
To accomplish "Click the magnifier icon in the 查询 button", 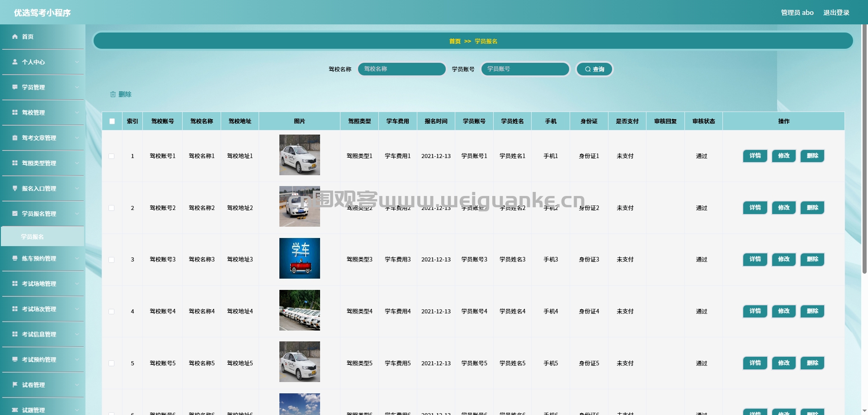I will coord(588,69).
